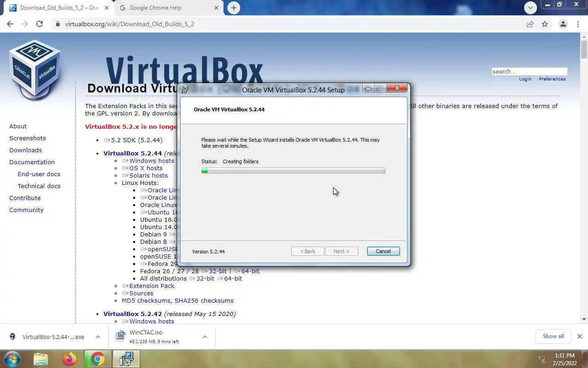Open the Sources link
Screen dimensions: 588x368
click(138, 293)
